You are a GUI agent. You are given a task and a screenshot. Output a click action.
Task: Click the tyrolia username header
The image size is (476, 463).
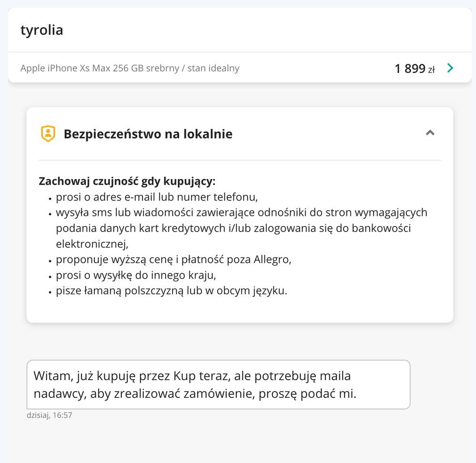tap(42, 30)
